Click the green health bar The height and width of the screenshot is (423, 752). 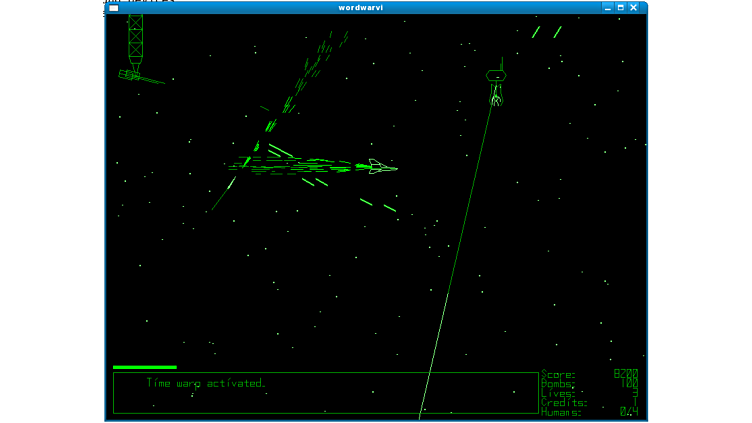(x=144, y=367)
